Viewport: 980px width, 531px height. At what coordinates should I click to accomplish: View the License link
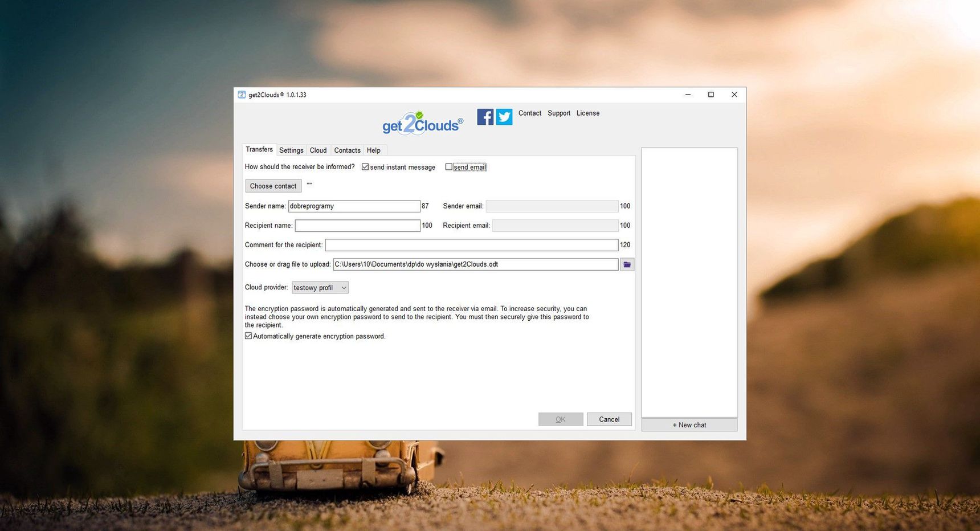(588, 113)
